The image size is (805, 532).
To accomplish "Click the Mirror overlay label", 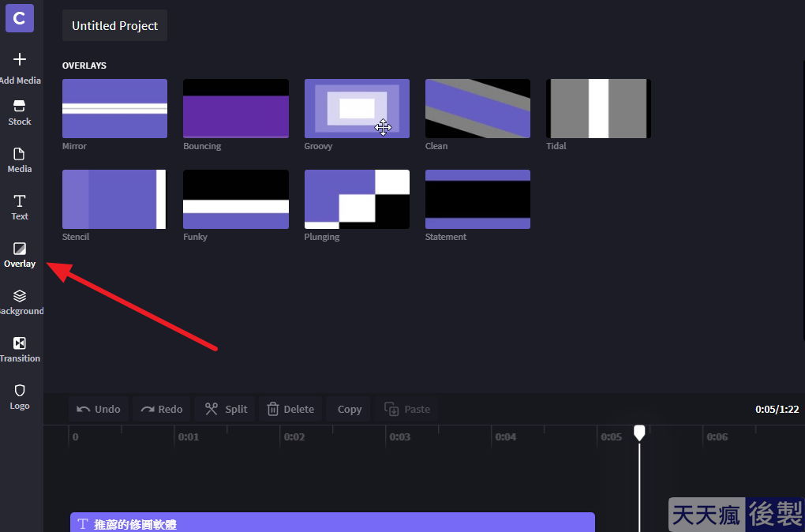I will pyautogui.click(x=74, y=146).
